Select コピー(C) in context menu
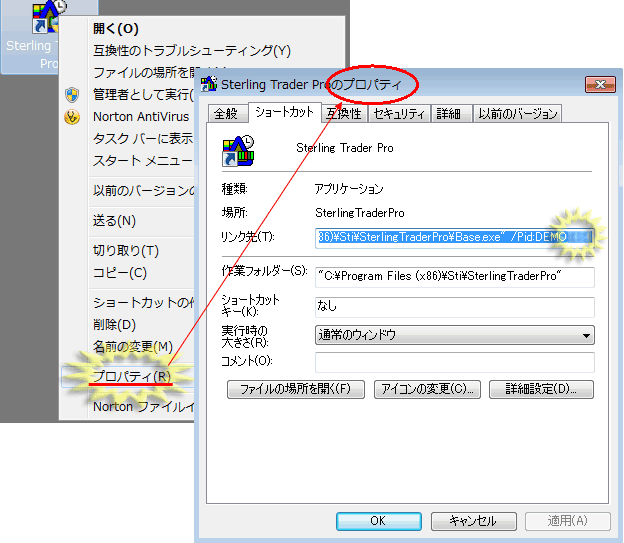Image resolution: width=624 pixels, height=543 pixels. (120, 273)
